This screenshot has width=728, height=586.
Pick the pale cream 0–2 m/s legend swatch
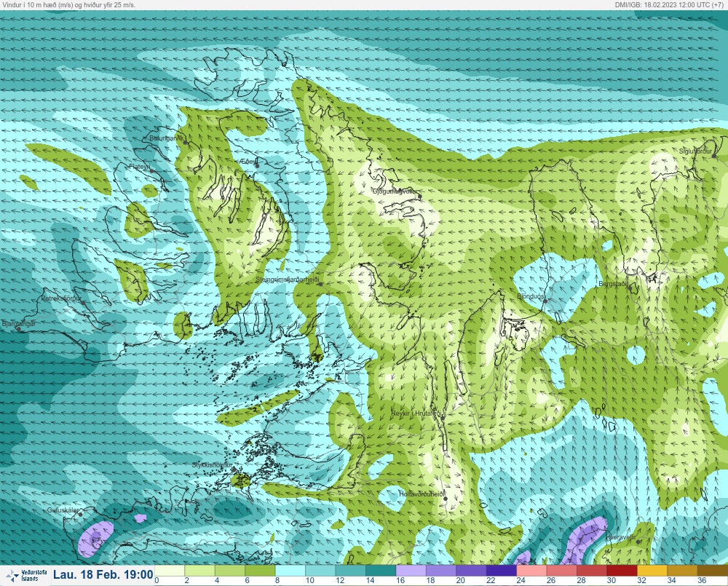(x=170, y=570)
